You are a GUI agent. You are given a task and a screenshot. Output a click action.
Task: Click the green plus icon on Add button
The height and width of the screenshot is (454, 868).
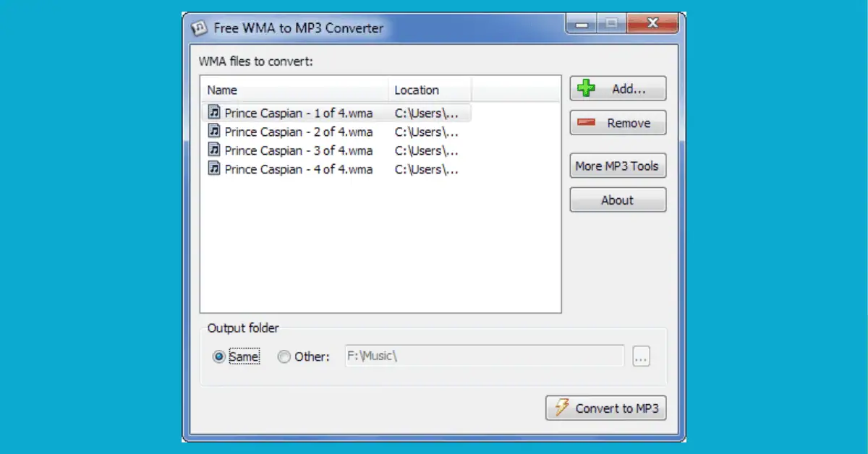(x=586, y=87)
